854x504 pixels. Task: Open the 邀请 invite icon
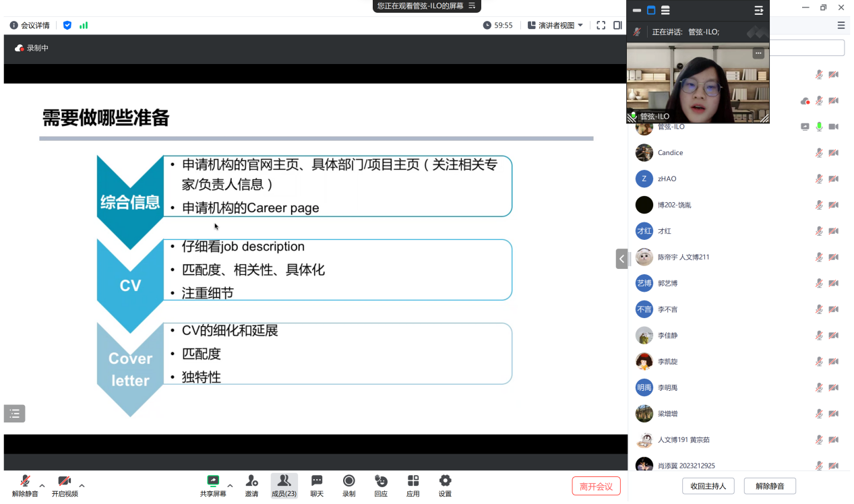pos(251,484)
